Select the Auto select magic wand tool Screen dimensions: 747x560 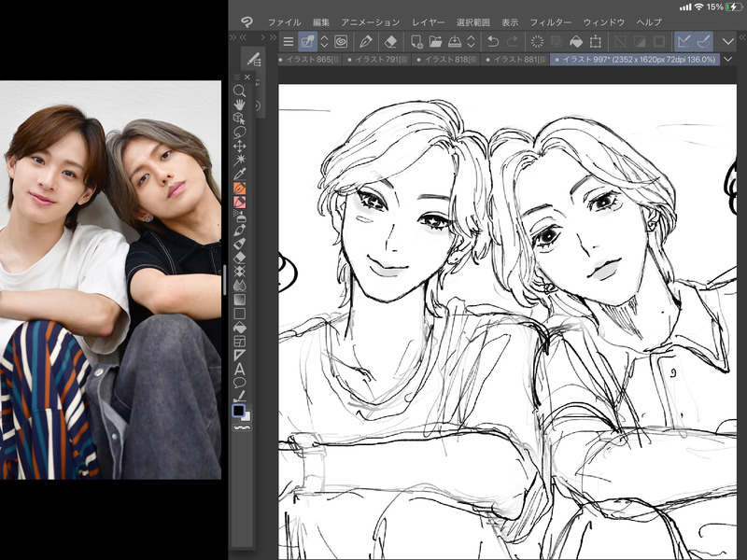coord(240,160)
